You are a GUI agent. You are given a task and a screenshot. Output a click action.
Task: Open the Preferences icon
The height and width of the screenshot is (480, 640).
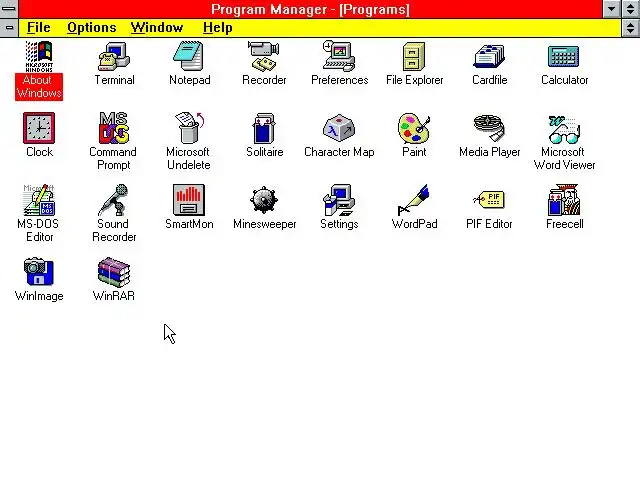(x=339, y=56)
